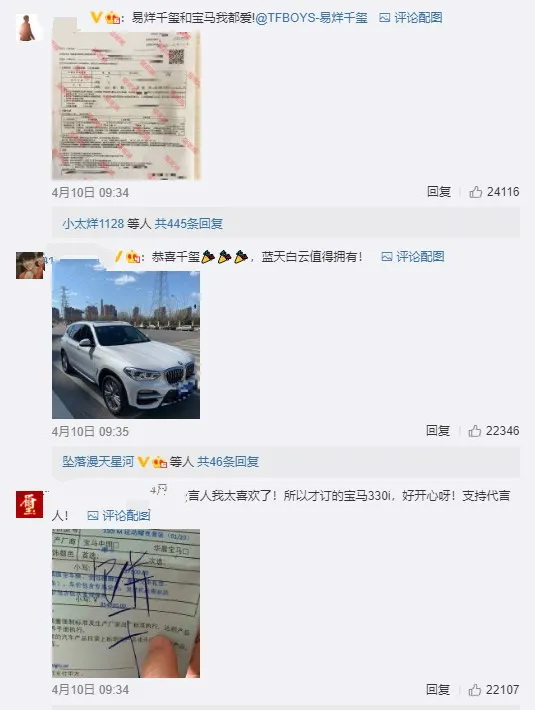The width and height of the screenshot is (535, 710).
Task: Open second commenter's profile picture
Action: tap(30, 265)
